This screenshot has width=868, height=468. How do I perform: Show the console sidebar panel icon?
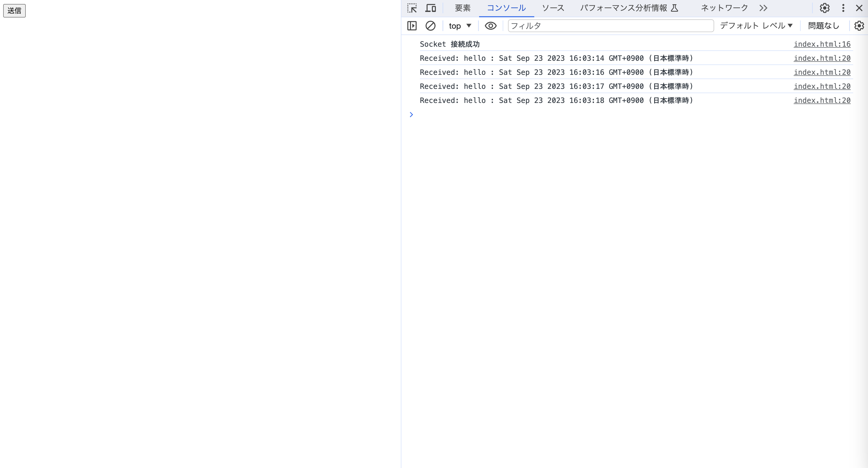412,26
